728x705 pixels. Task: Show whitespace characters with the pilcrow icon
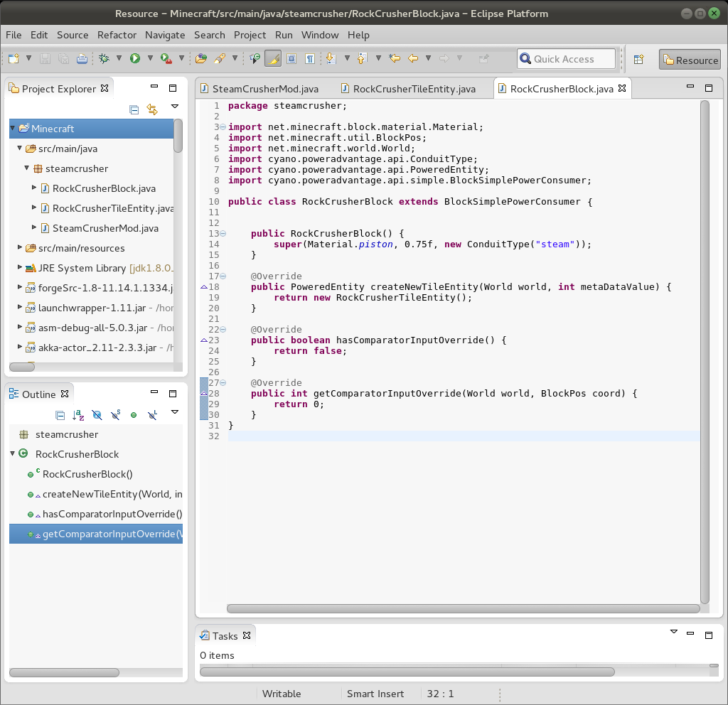point(310,58)
